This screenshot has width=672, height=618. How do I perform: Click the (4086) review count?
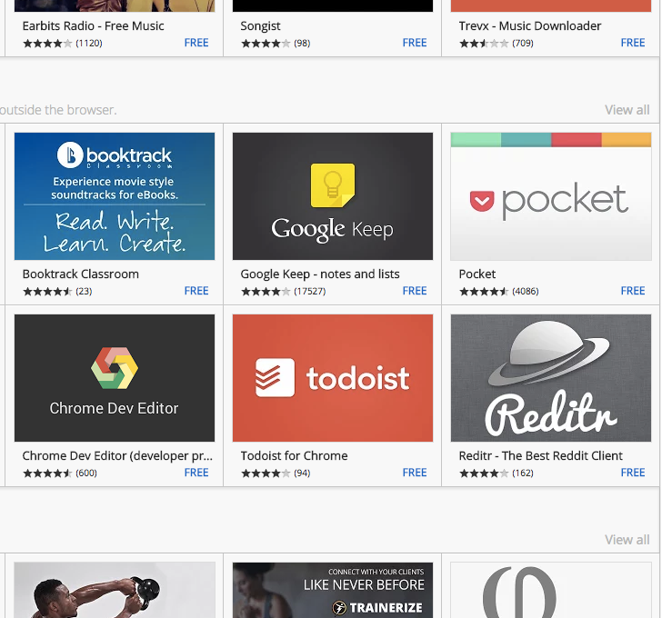click(x=526, y=292)
